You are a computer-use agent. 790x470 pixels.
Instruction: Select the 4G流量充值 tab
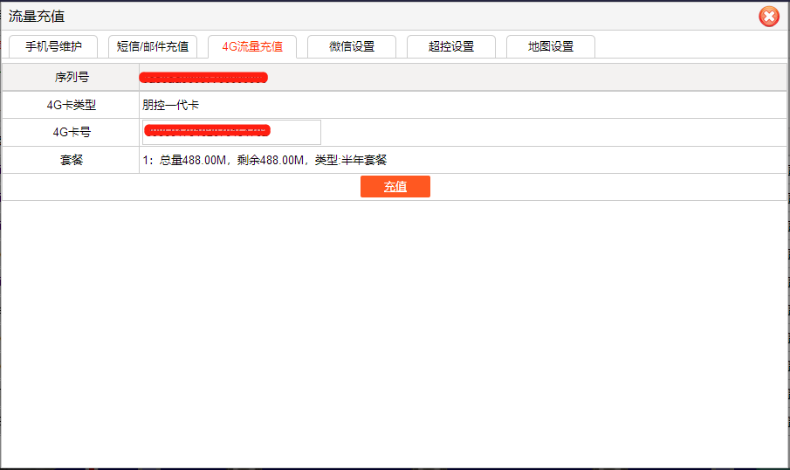[x=252, y=46]
